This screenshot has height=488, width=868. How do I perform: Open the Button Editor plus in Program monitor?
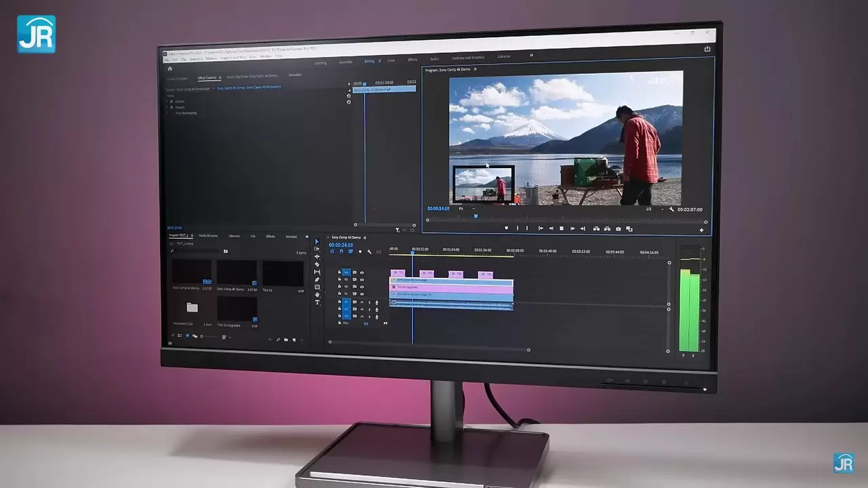(x=701, y=230)
